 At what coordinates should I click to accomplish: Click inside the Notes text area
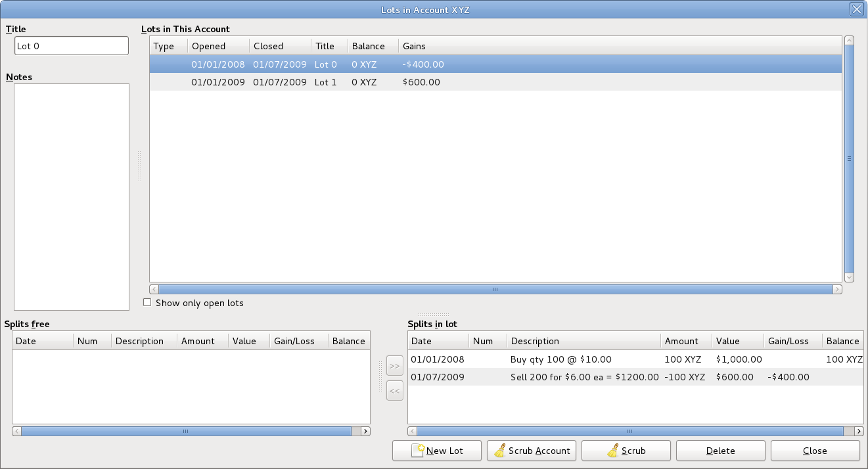click(x=72, y=196)
